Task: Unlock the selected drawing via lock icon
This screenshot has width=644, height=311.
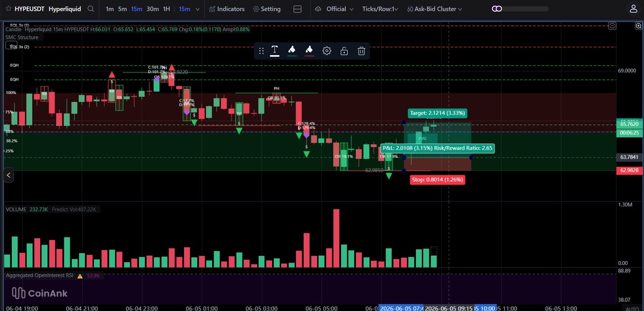Action: point(344,51)
